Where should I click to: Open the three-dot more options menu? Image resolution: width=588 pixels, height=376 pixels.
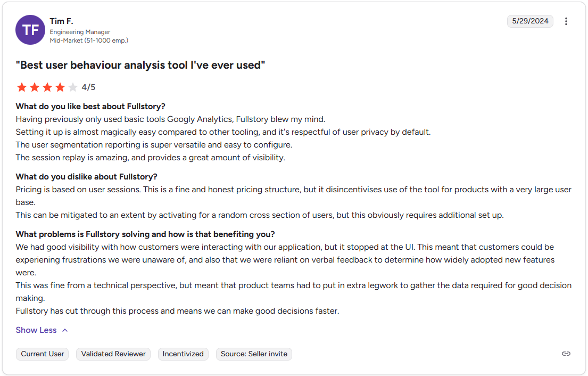coord(566,21)
